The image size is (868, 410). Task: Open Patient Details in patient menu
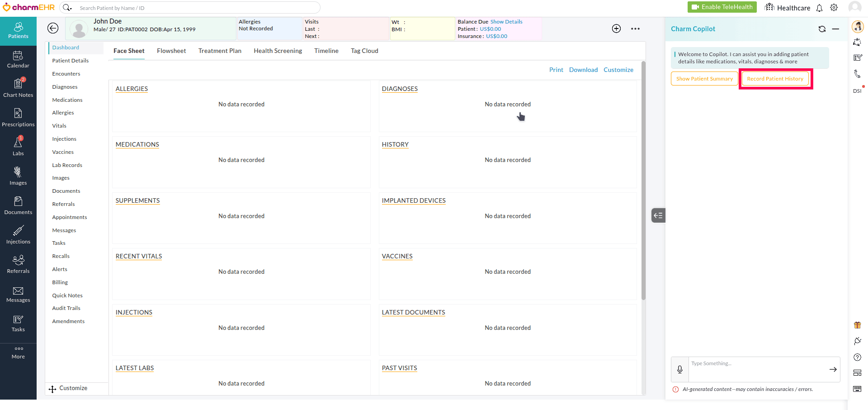pyautogui.click(x=70, y=61)
